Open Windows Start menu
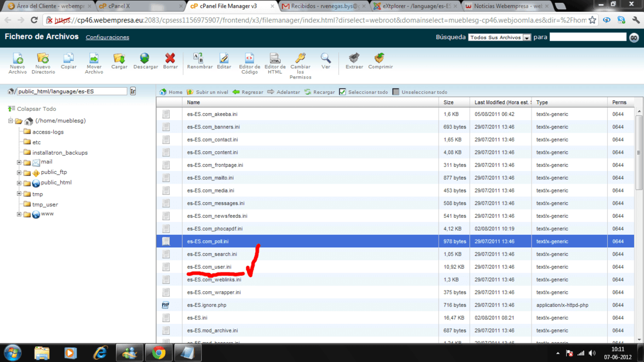 (x=13, y=353)
